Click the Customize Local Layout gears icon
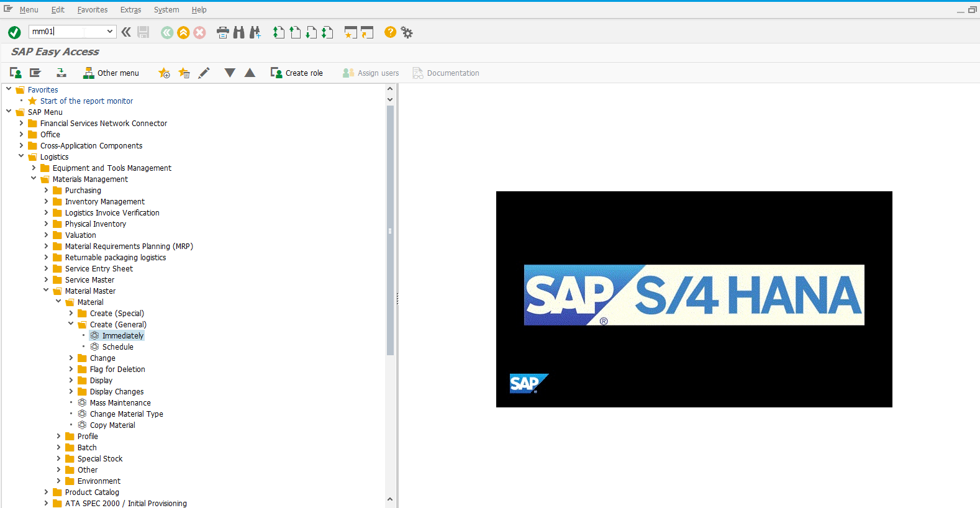Image resolution: width=980 pixels, height=508 pixels. tap(407, 32)
